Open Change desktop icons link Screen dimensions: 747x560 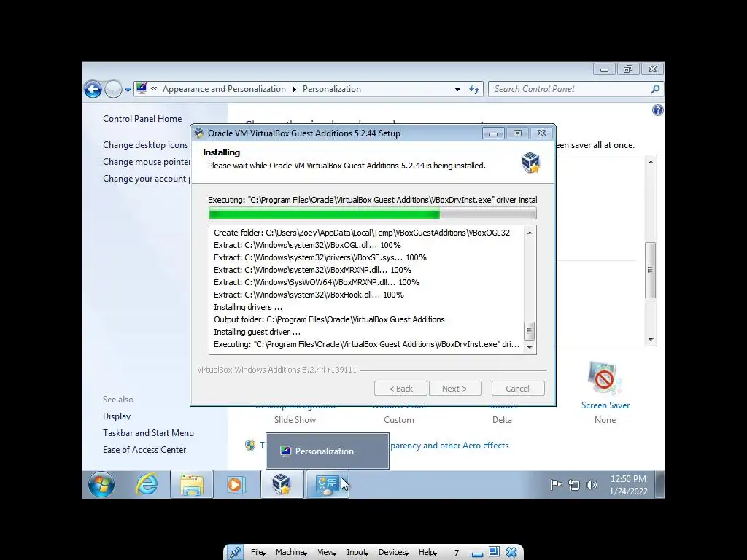pos(145,145)
